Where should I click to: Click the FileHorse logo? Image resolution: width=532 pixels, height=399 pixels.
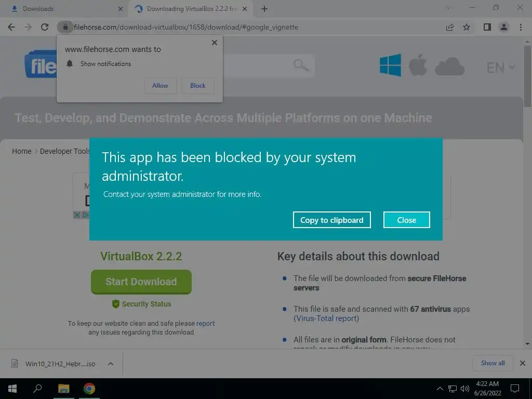click(x=41, y=64)
